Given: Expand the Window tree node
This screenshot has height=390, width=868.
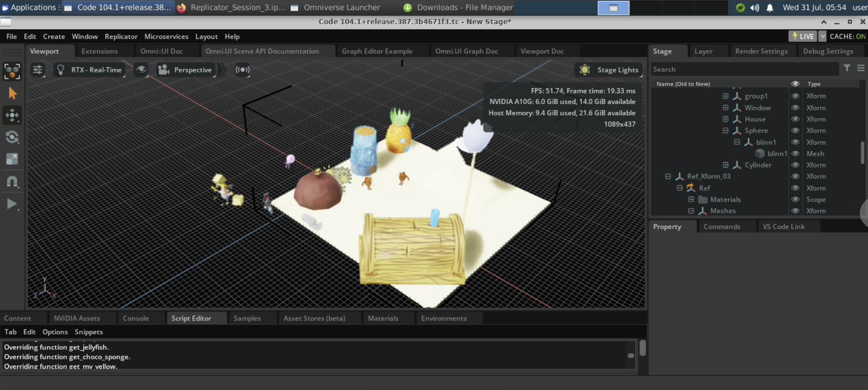Looking at the screenshot, I should (725, 108).
